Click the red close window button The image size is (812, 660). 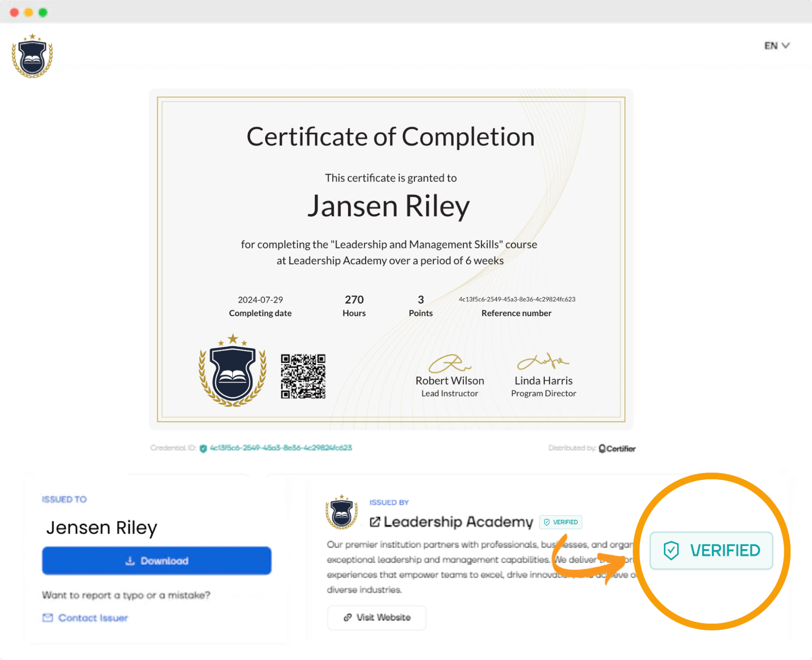[14, 13]
